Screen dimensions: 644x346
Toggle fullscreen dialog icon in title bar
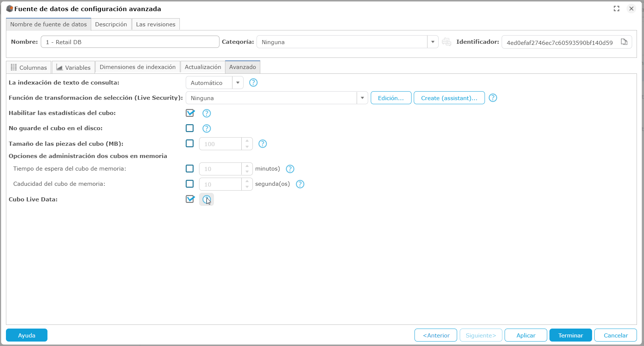click(617, 9)
